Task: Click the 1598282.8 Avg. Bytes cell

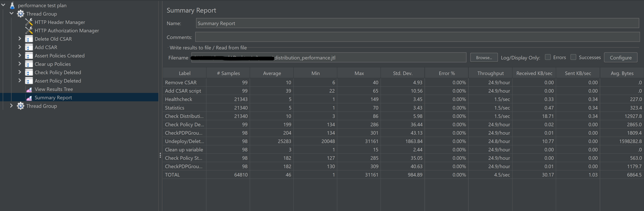Action: tap(622, 141)
